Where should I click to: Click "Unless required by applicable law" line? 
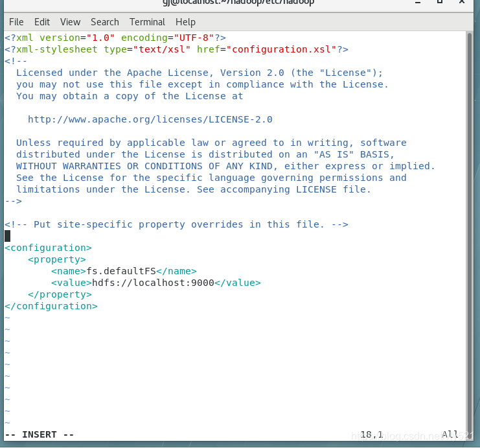point(211,143)
